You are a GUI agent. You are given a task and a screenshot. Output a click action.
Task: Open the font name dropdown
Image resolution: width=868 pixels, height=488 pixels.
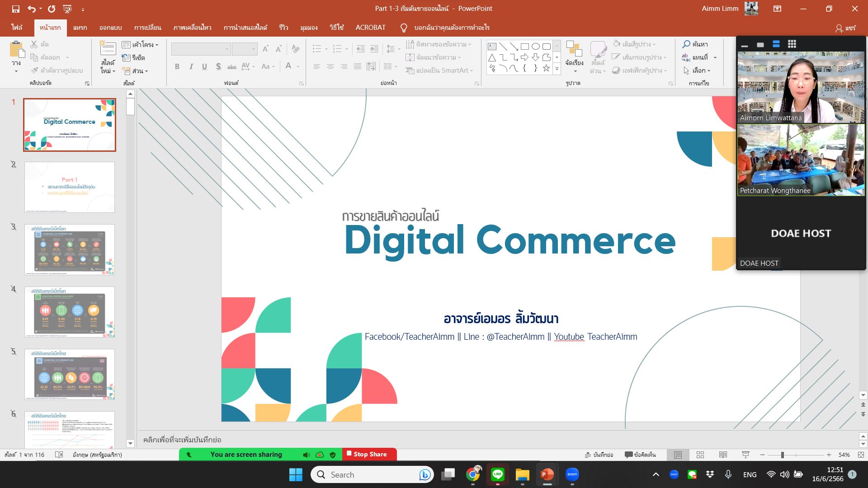pyautogui.click(x=227, y=49)
